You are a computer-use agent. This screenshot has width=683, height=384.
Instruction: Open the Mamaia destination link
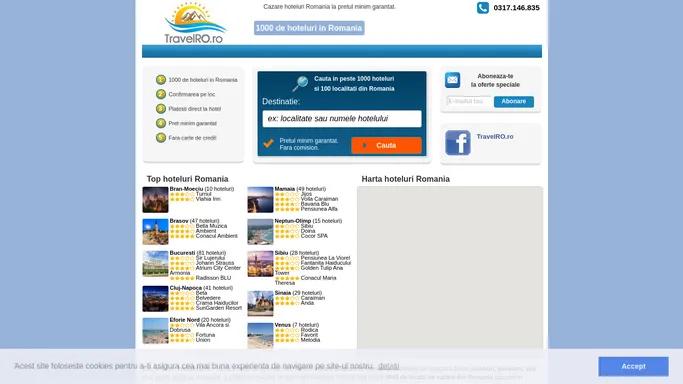click(x=285, y=189)
